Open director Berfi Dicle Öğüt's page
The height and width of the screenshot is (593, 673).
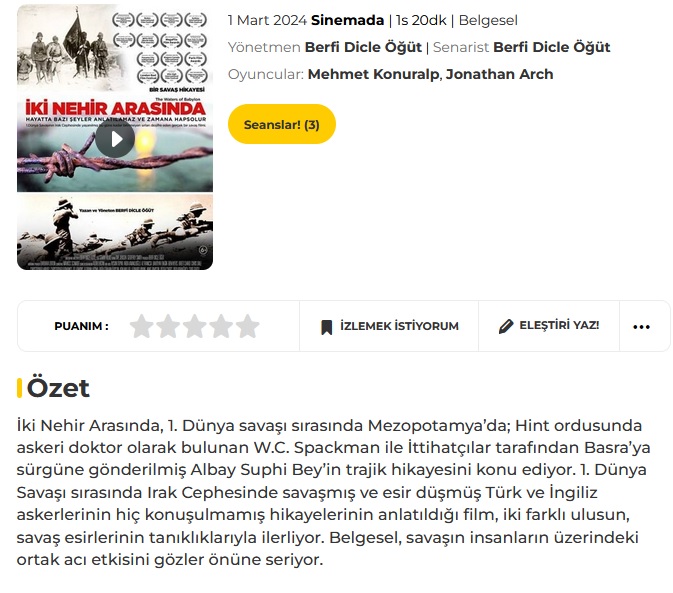coord(363,47)
